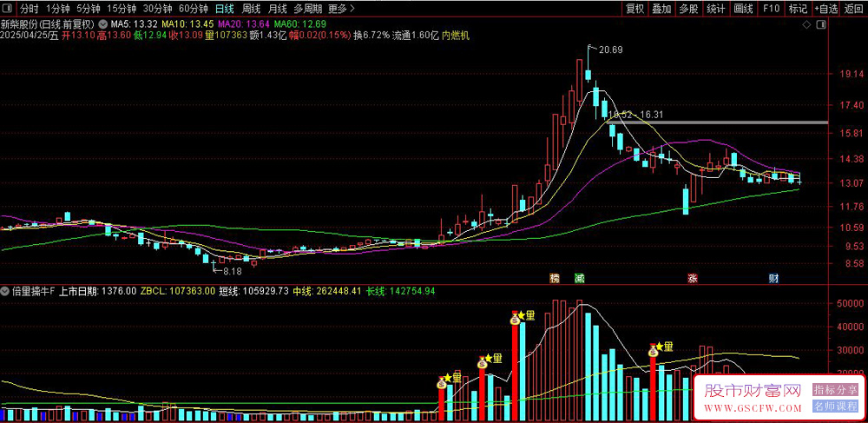868x423 pixels.
Task: Open the 内燃机 sector link
Action: (x=456, y=36)
